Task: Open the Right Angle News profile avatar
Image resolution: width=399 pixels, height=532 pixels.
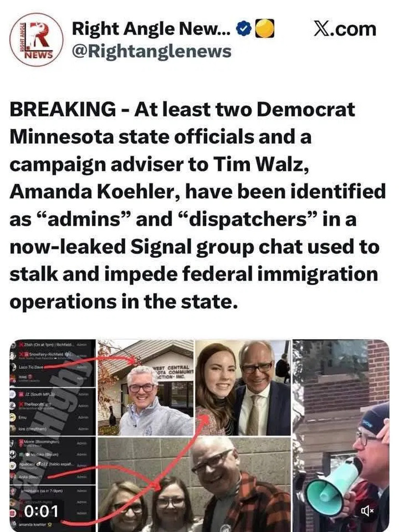Action: click(x=36, y=39)
